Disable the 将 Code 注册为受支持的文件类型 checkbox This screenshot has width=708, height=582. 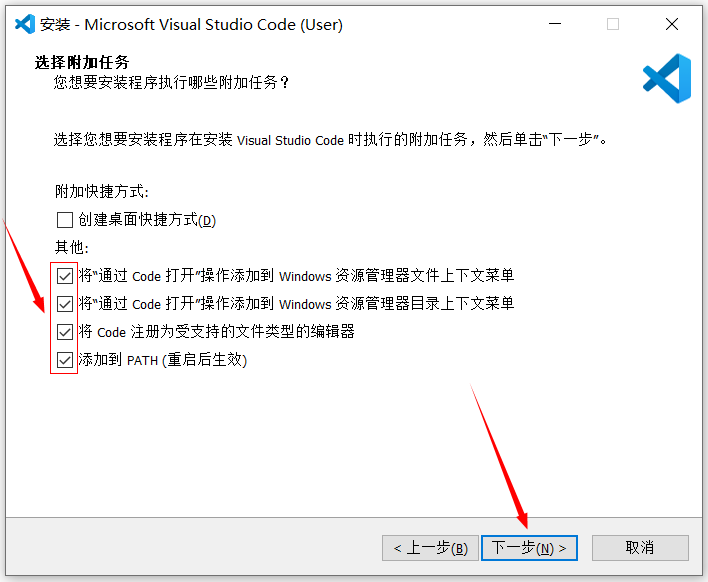click(x=65, y=332)
